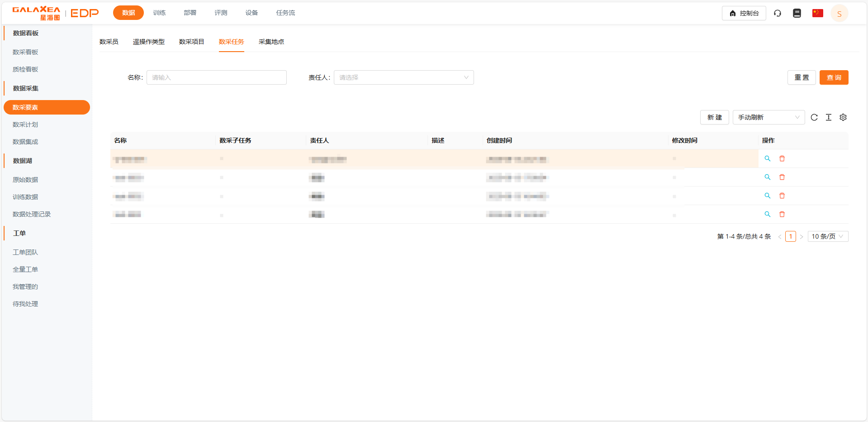Click the refresh table icon
This screenshot has height=422, width=868.
click(x=814, y=117)
